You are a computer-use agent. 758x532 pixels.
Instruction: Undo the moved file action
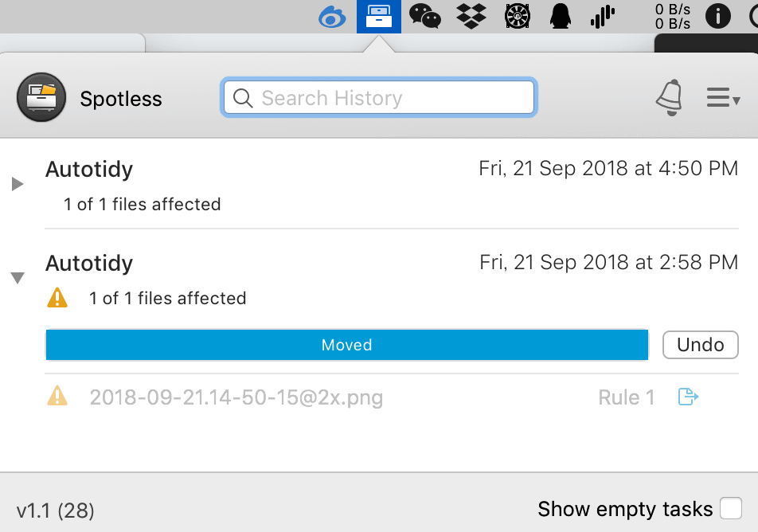700,345
